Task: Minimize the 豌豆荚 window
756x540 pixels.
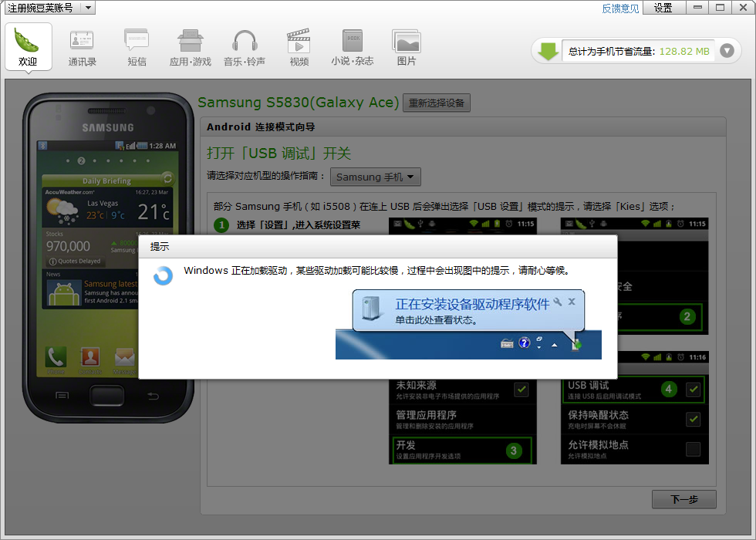Action: (x=697, y=7)
